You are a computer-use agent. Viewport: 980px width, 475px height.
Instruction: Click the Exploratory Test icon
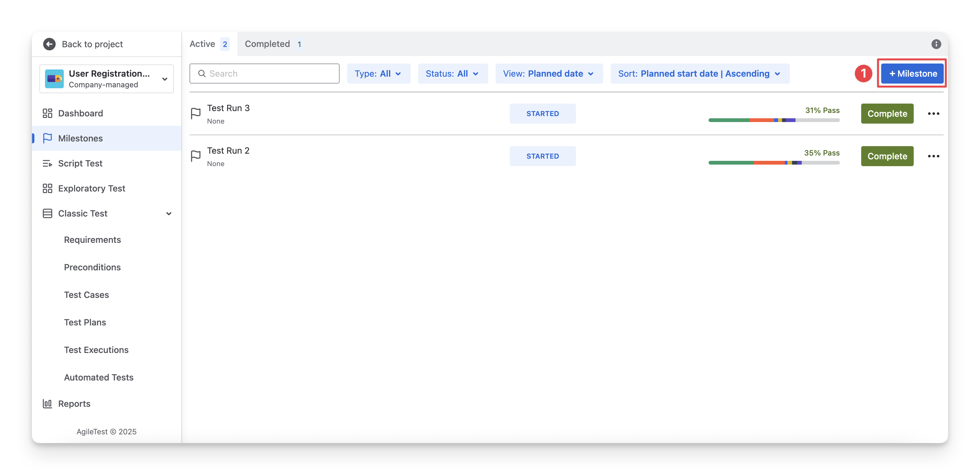[x=47, y=188]
